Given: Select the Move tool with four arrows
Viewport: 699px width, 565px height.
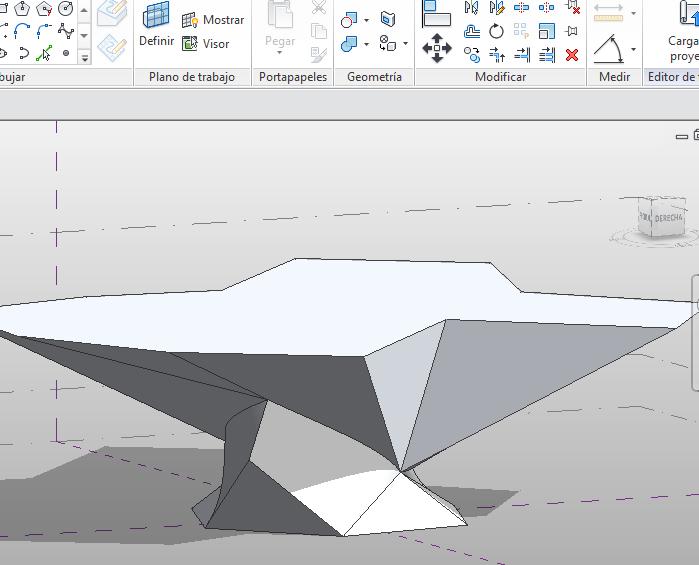Looking at the screenshot, I should [x=437, y=47].
